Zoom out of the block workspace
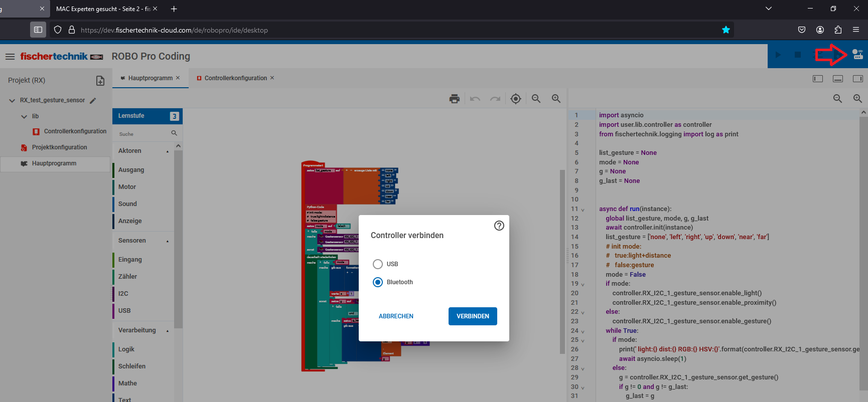Viewport: 868px width, 402px height. click(536, 99)
